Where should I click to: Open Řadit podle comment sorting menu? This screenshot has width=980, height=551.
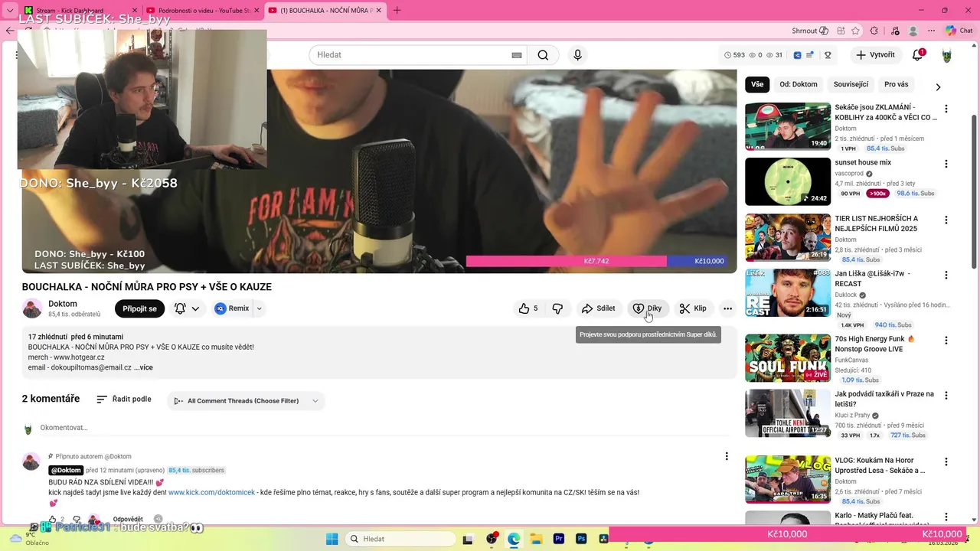(124, 399)
